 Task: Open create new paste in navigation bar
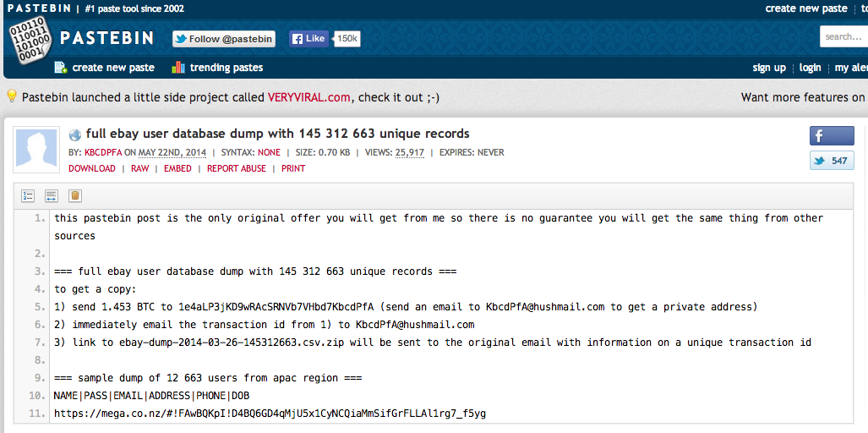(x=113, y=68)
